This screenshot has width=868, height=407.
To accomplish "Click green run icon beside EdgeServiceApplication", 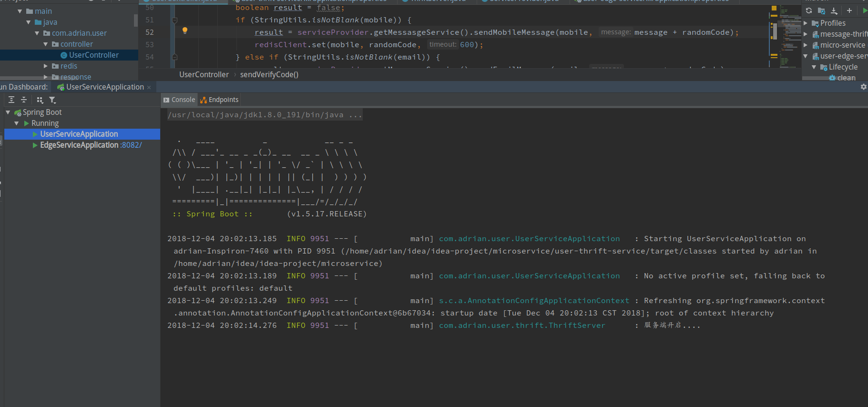I will pyautogui.click(x=35, y=145).
